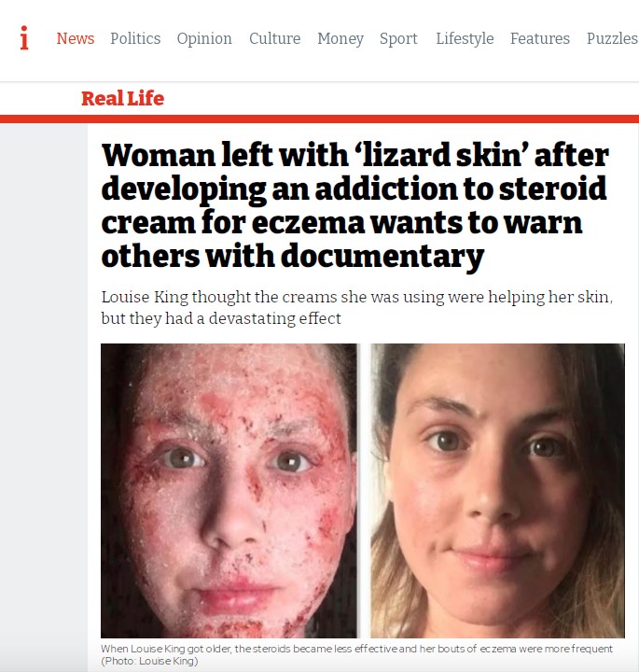The width and height of the screenshot is (639, 672).
Task: Click the Real Life category link
Action: 122,98
